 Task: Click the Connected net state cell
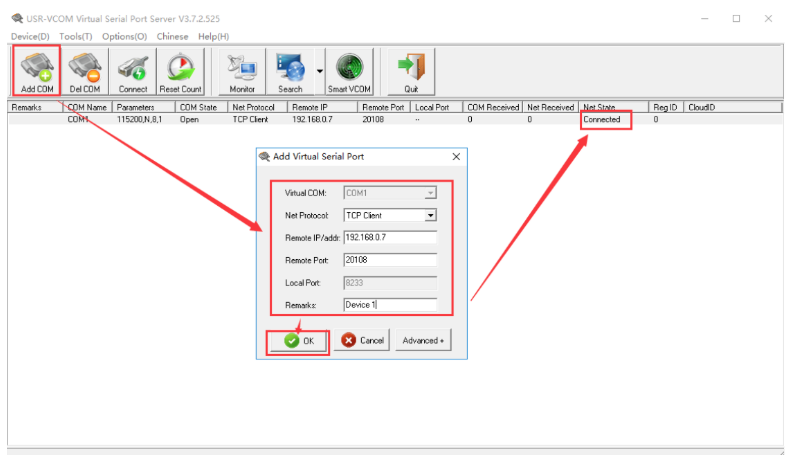602,119
